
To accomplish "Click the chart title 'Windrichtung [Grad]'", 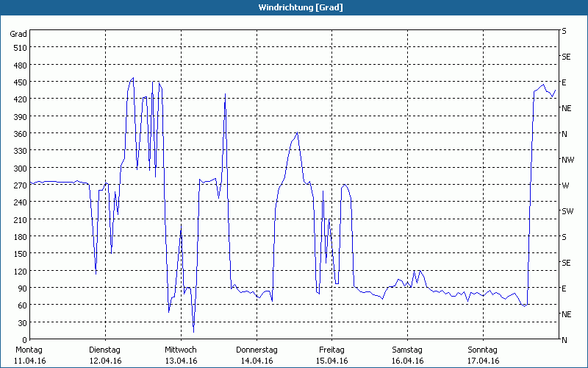I will [x=301, y=7].
